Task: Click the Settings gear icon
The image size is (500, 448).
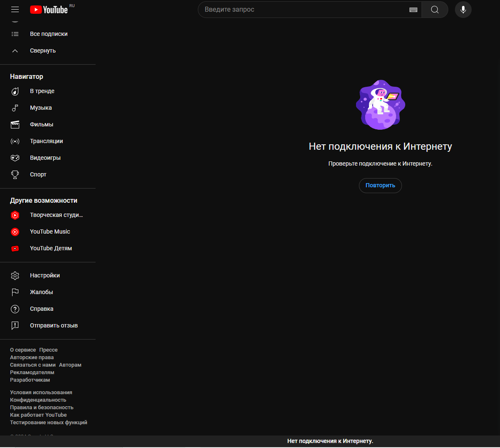Action: (x=15, y=276)
